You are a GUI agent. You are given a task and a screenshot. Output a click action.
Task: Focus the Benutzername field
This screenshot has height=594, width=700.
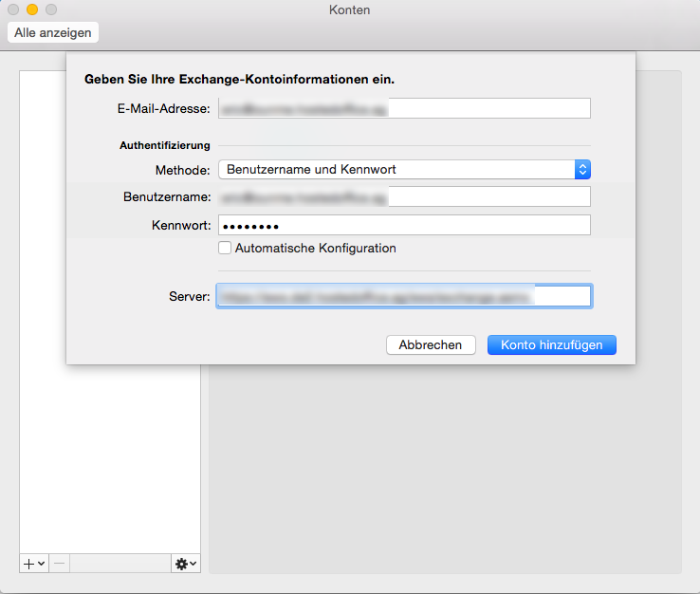404,196
